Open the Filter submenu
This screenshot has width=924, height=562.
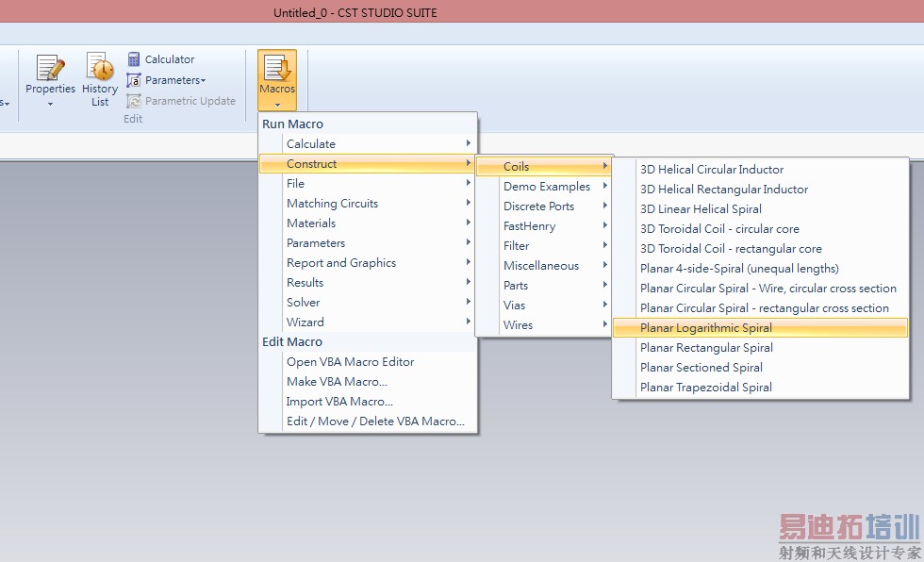[543, 246]
